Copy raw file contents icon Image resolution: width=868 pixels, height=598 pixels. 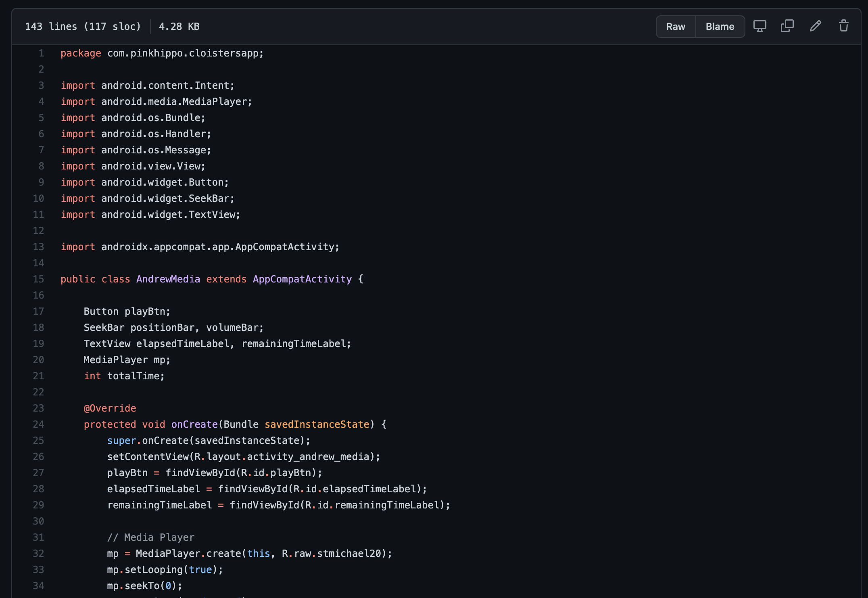[787, 26]
